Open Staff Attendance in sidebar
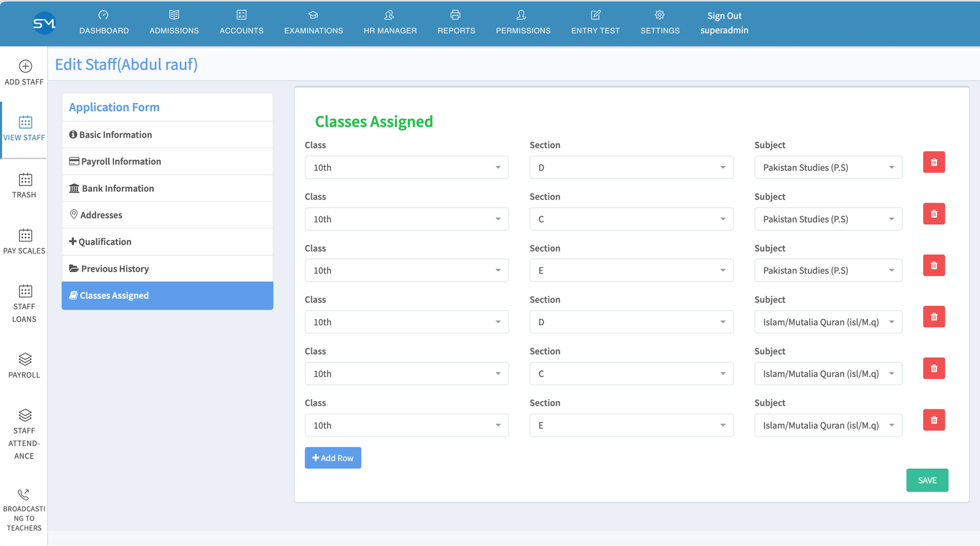Screen dimensions: 980x546 click(24, 435)
